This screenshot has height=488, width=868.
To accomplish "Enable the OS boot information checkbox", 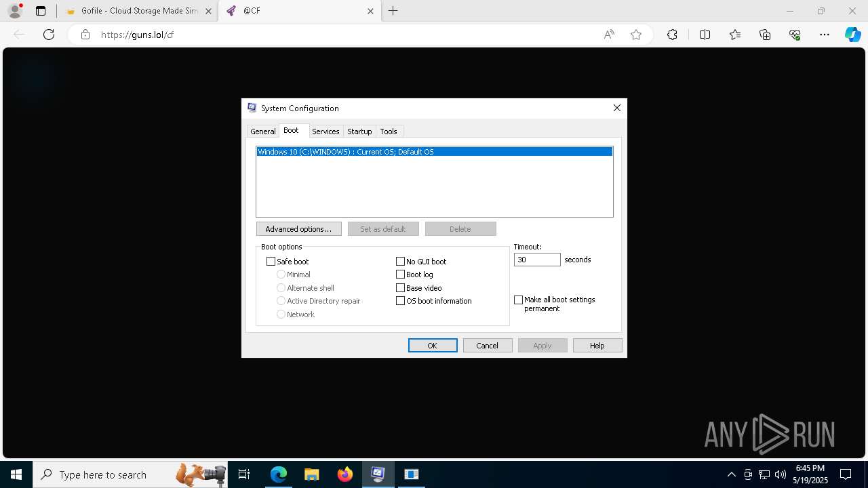I will (x=400, y=301).
